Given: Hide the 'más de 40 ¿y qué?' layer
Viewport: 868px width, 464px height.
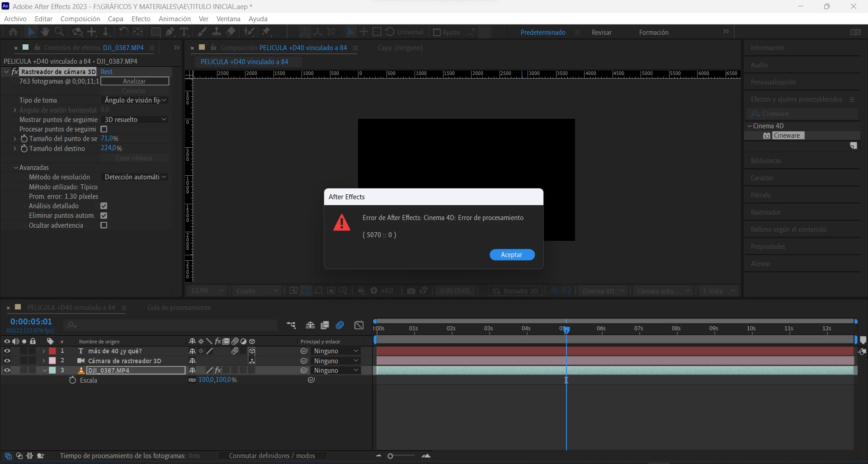Looking at the screenshot, I should tap(7, 351).
